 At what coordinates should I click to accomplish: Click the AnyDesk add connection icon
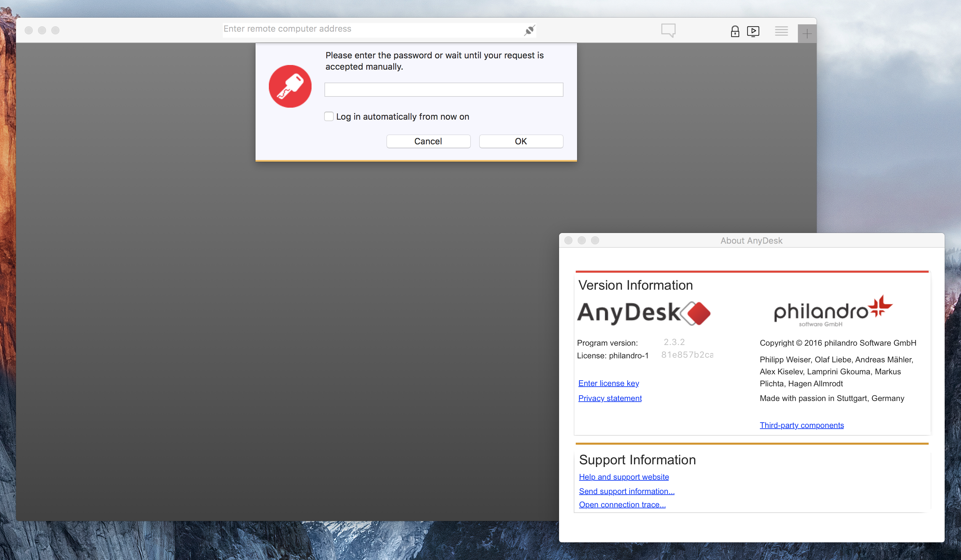click(807, 30)
